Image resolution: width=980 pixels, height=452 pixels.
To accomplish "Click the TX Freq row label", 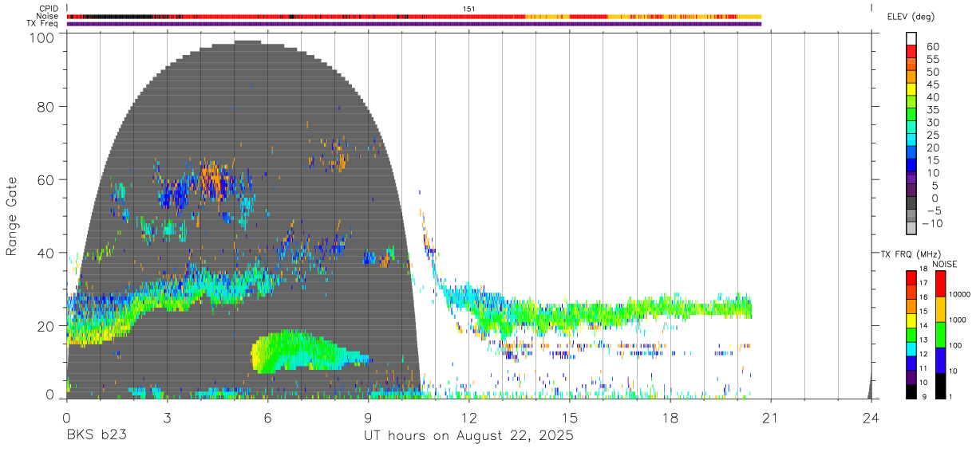I will point(42,24).
